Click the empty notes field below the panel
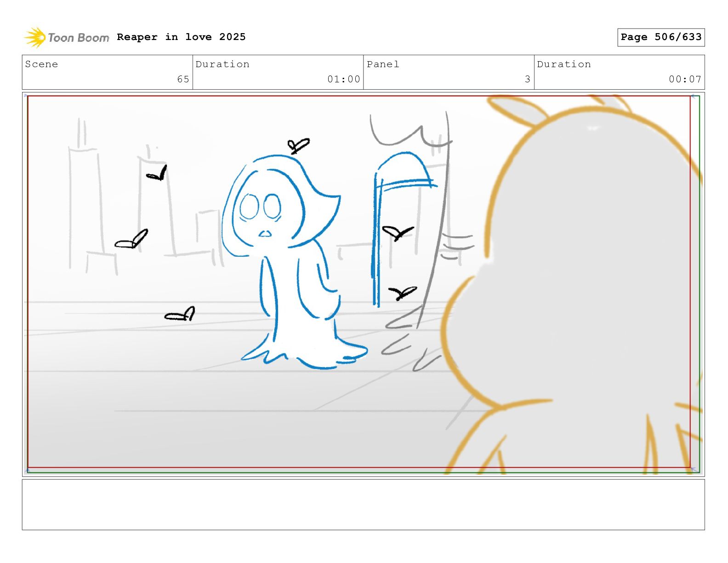Viewport: 728px width, 563px height. [x=363, y=505]
